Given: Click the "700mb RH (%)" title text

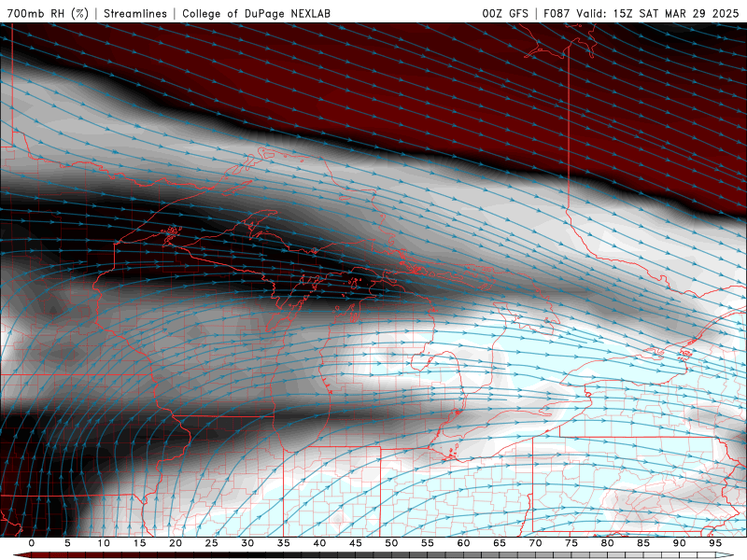Looking at the screenshot, I should tap(48, 13).
